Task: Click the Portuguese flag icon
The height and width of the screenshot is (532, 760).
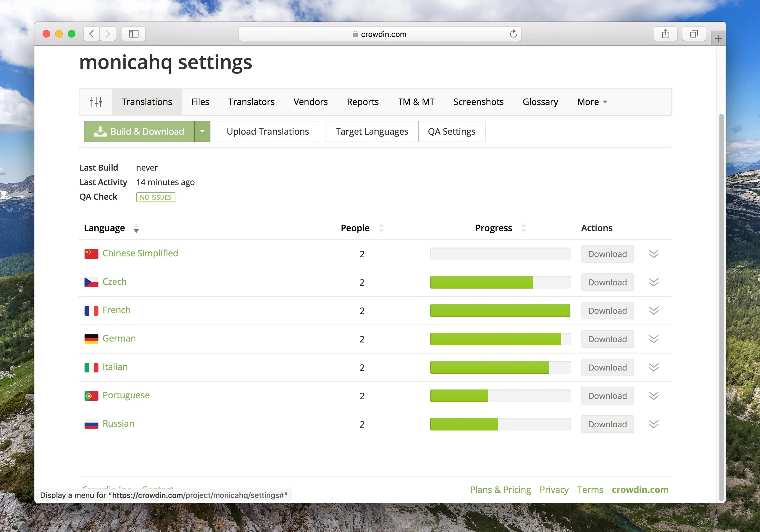Action: [x=91, y=396]
